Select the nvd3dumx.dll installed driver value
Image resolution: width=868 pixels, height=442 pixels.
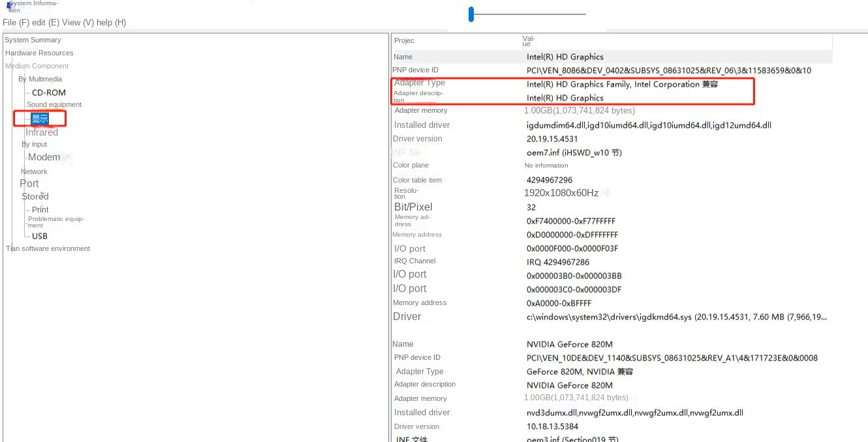(x=635, y=413)
